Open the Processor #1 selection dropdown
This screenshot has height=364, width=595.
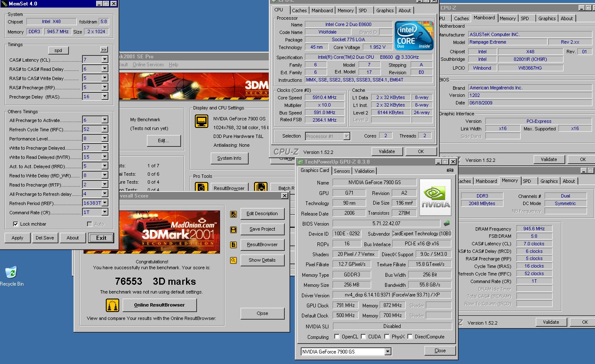(x=346, y=136)
